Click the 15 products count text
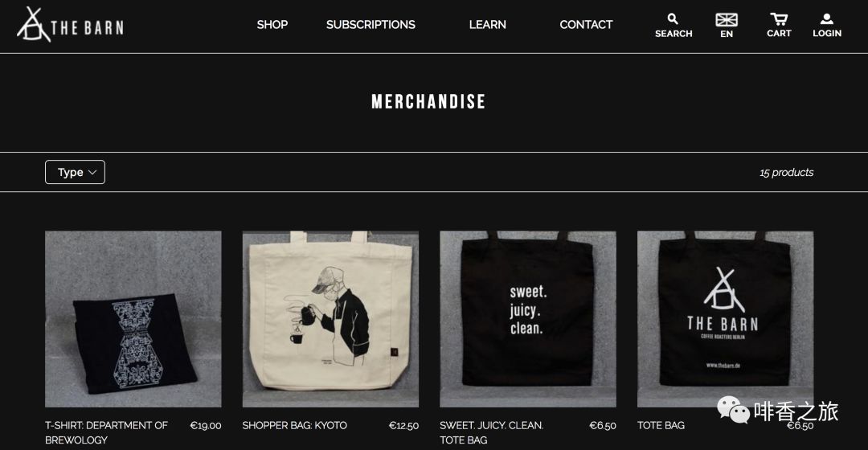The image size is (868, 450). click(x=786, y=172)
